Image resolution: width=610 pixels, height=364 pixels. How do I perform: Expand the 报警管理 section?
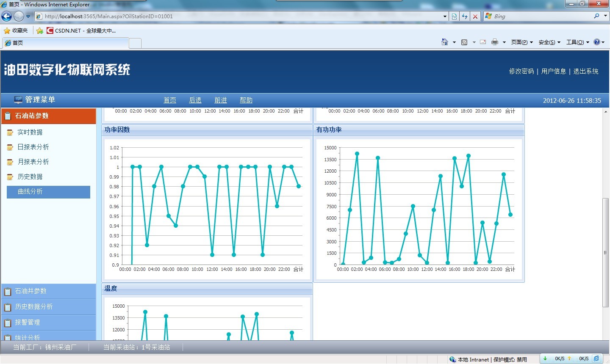click(49, 323)
